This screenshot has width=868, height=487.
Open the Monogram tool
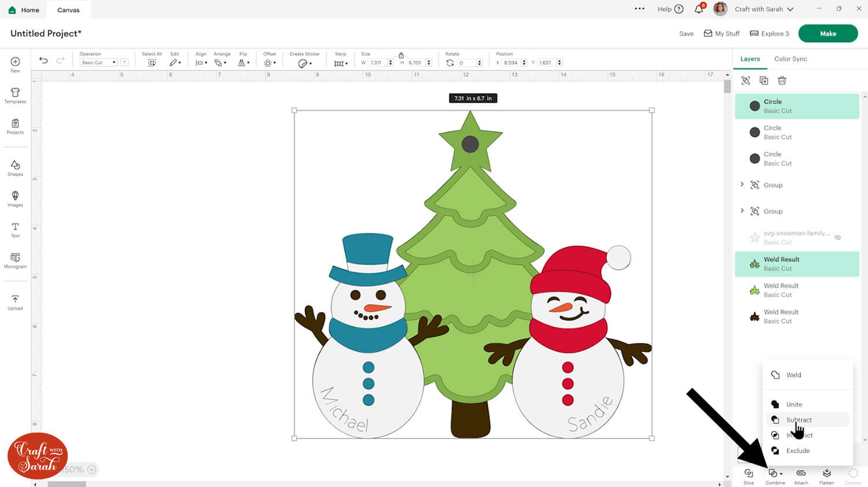click(x=15, y=261)
